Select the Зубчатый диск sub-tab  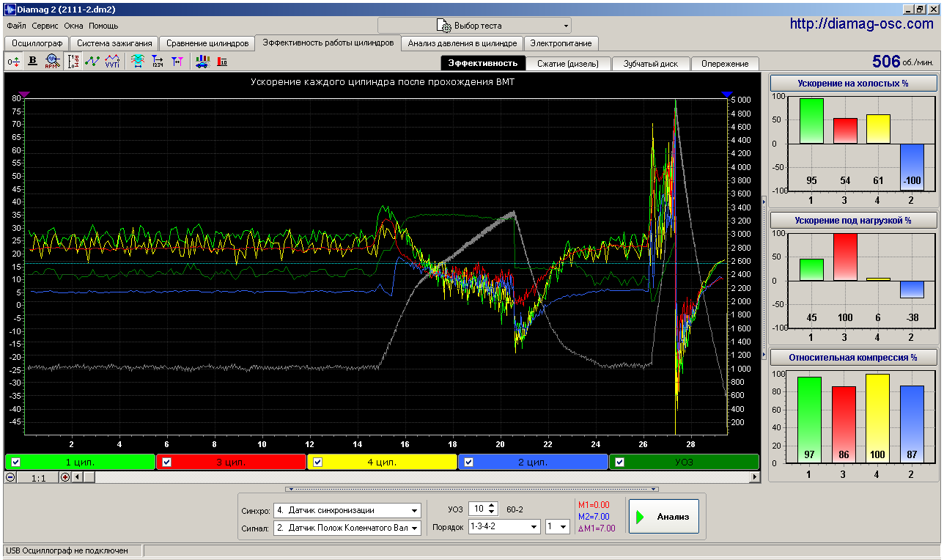click(x=651, y=63)
